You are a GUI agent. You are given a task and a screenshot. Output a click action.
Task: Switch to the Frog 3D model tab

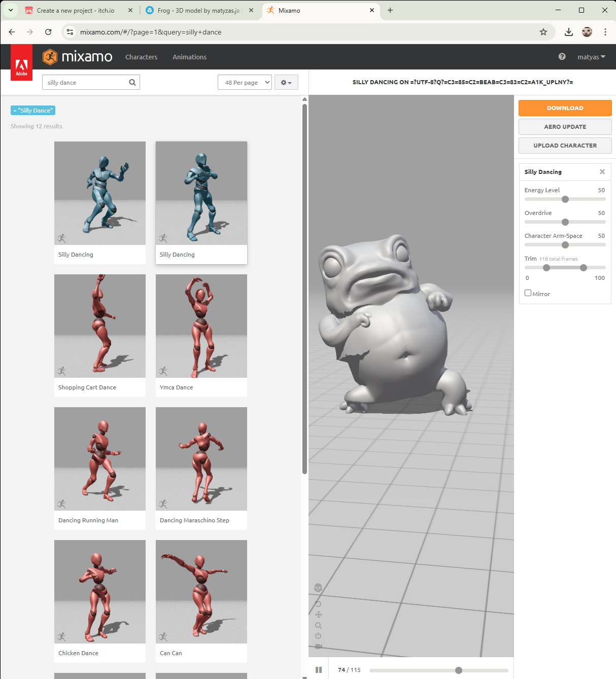pyautogui.click(x=198, y=10)
